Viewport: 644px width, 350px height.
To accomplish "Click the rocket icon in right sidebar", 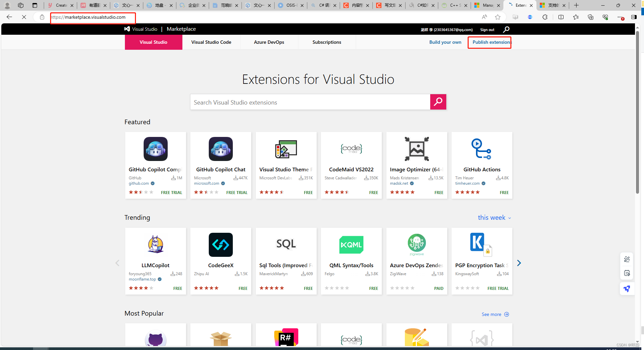I will pyautogui.click(x=627, y=289).
